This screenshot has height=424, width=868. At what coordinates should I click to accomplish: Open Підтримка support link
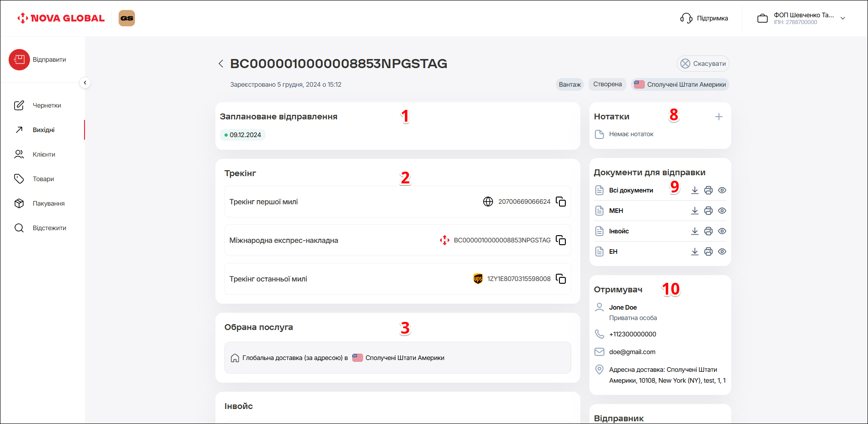coord(704,18)
